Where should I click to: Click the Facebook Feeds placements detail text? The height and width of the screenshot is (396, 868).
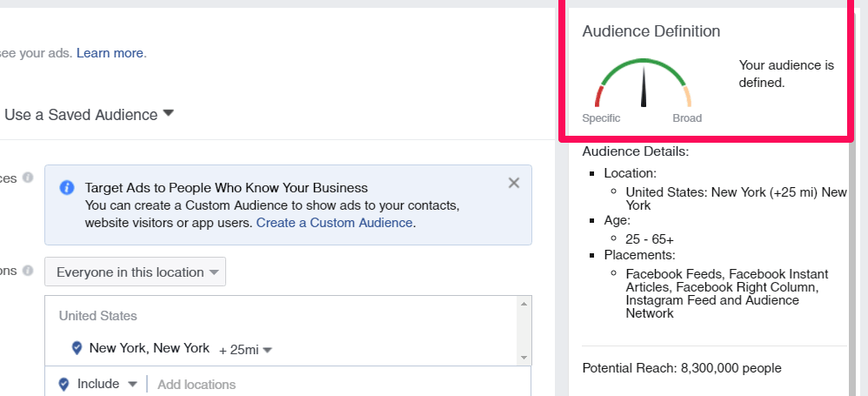727,293
